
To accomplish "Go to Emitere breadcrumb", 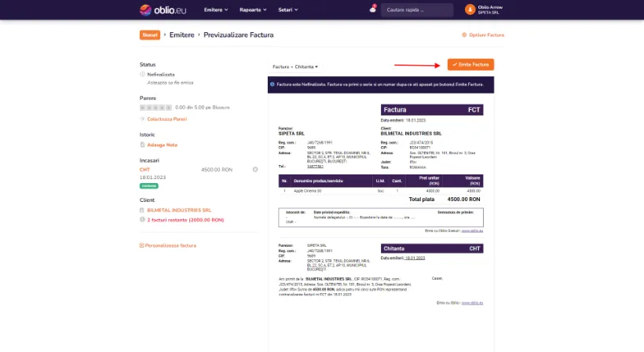I will (181, 35).
